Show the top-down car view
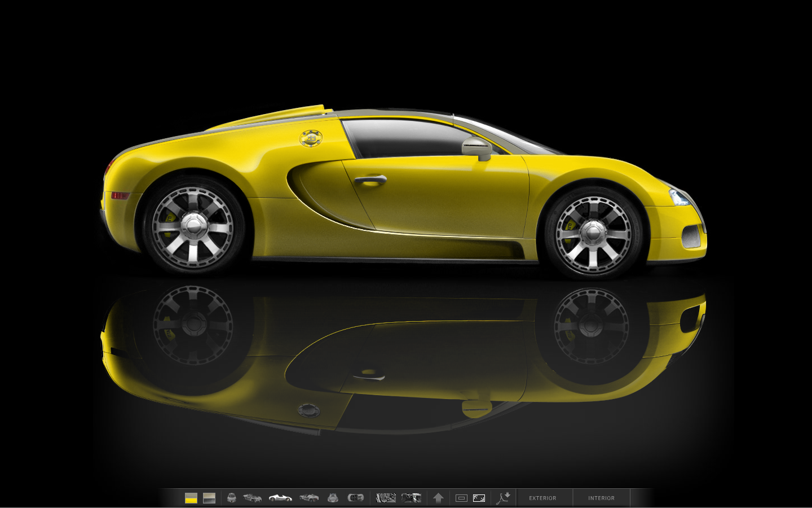 click(356, 498)
